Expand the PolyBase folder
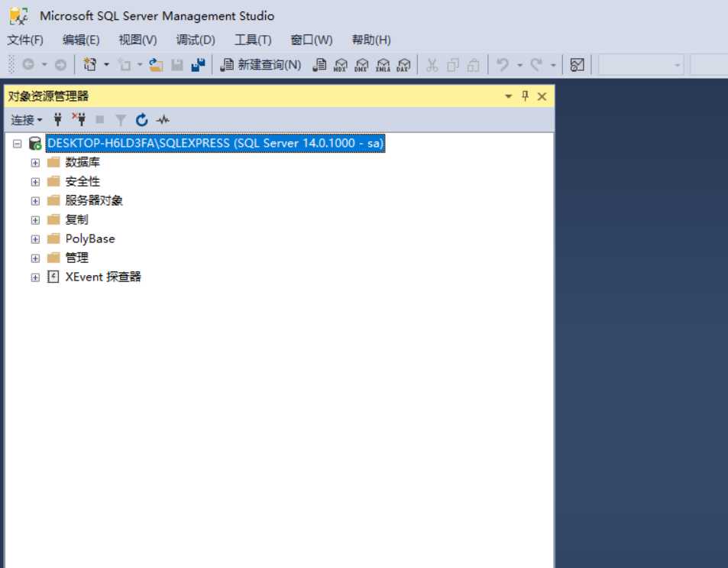Image resolution: width=728 pixels, height=568 pixels. [35, 239]
